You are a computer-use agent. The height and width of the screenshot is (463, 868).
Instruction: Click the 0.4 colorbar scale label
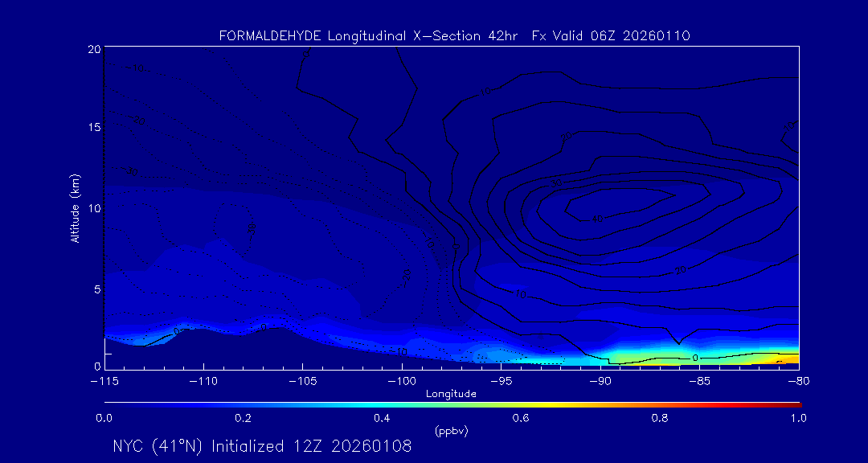tap(382, 418)
